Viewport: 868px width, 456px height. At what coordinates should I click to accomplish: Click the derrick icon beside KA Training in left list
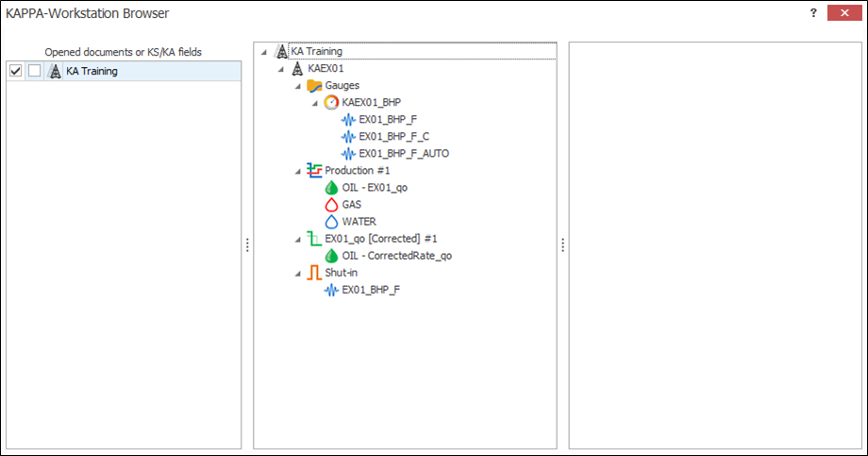pyautogui.click(x=55, y=71)
